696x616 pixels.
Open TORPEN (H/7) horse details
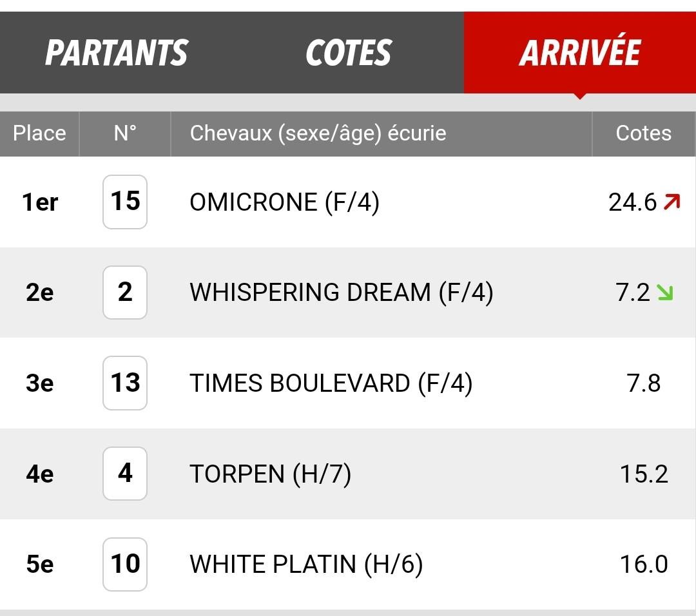(270, 474)
